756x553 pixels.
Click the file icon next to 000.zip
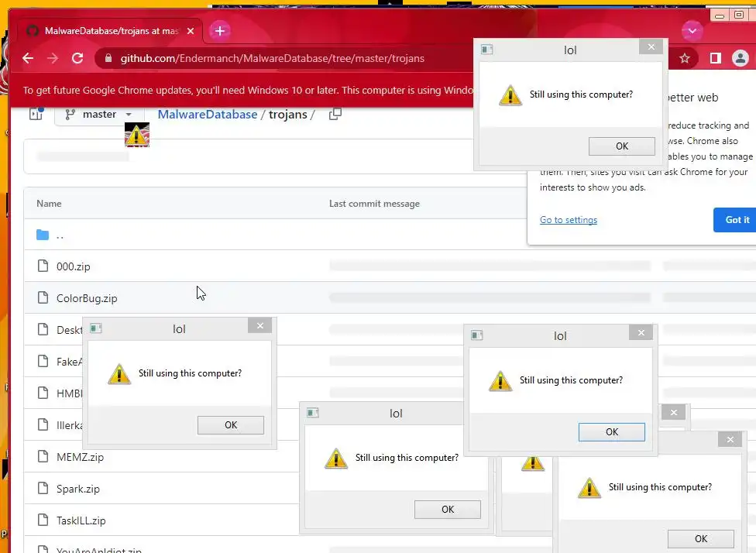tap(43, 266)
